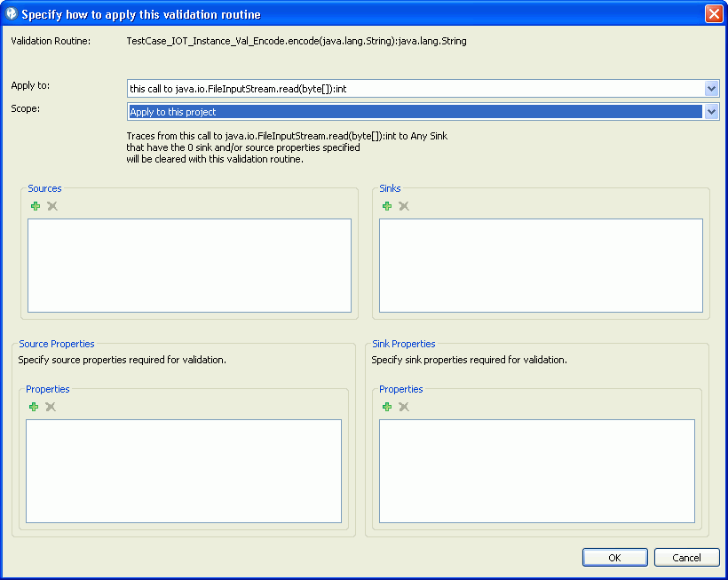Click inside the Sources list box
728x580 pixels.
click(189, 266)
